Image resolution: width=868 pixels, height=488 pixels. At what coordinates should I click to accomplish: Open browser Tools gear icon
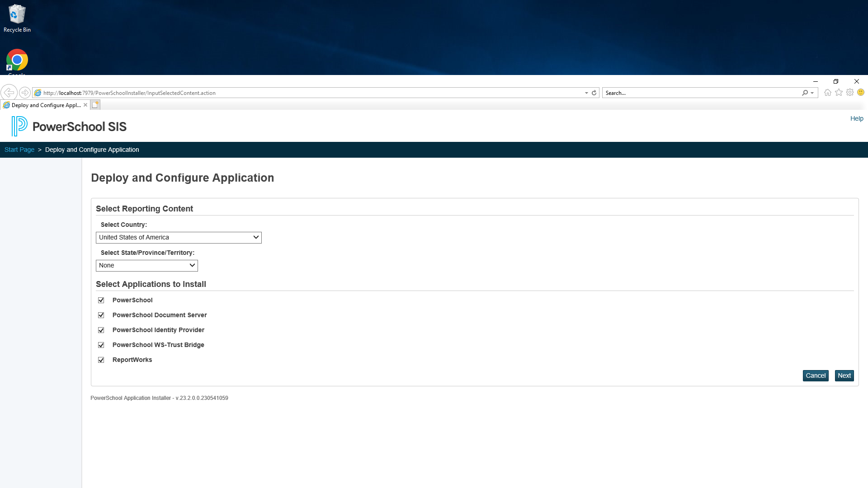(850, 93)
